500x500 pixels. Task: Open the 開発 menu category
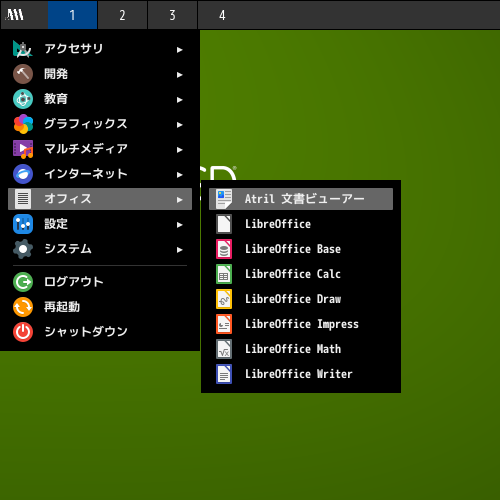coord(100,74)
